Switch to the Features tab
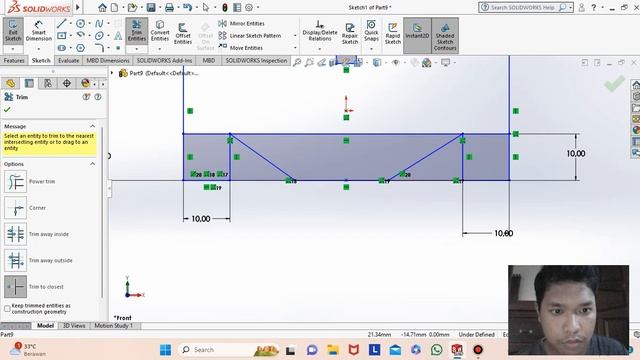 point(14,60)
